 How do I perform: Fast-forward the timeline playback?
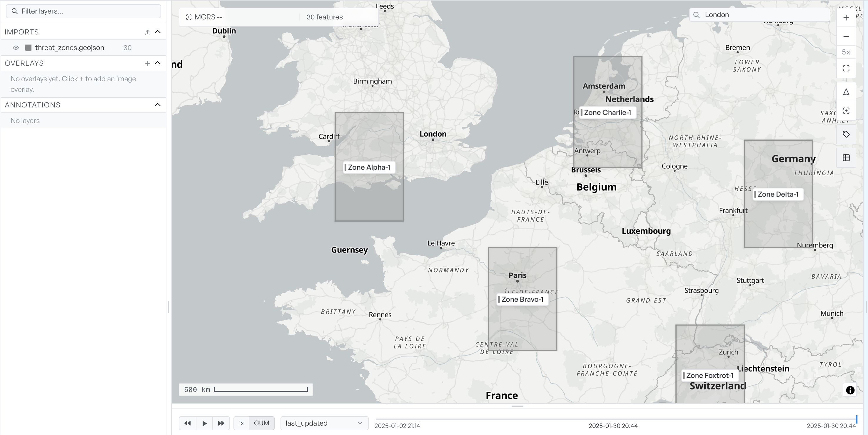coord(221,423)
